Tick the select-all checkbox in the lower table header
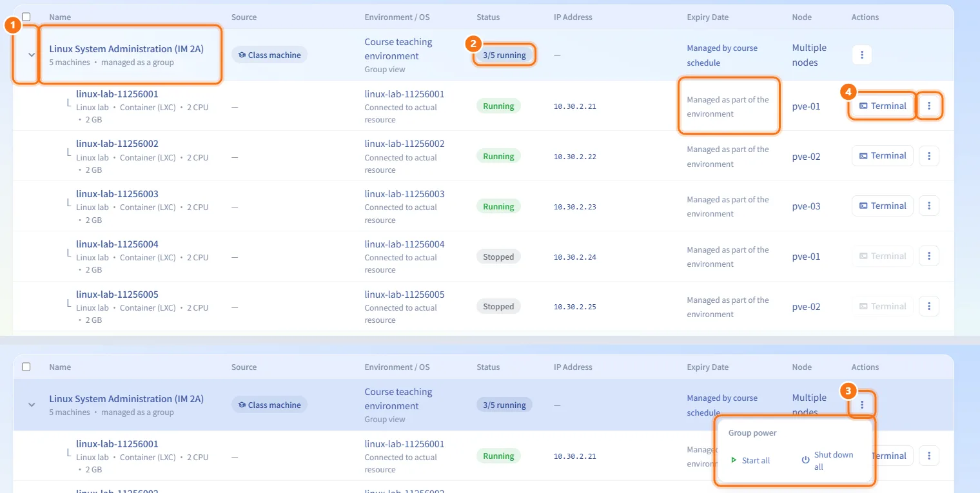 point(26,367)
